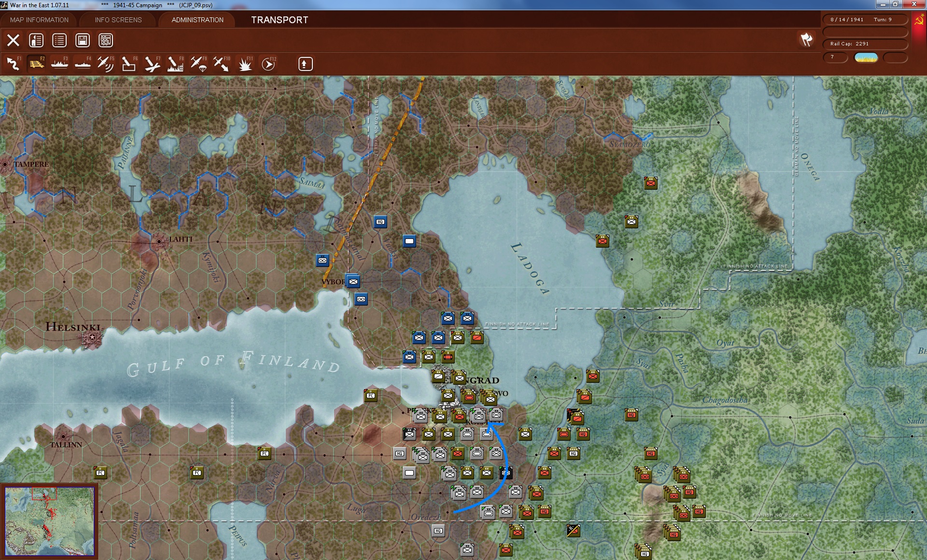Select the F4 amphibious transport icon
The width and height of the screenshot is (927, 560).
(83, 64)
